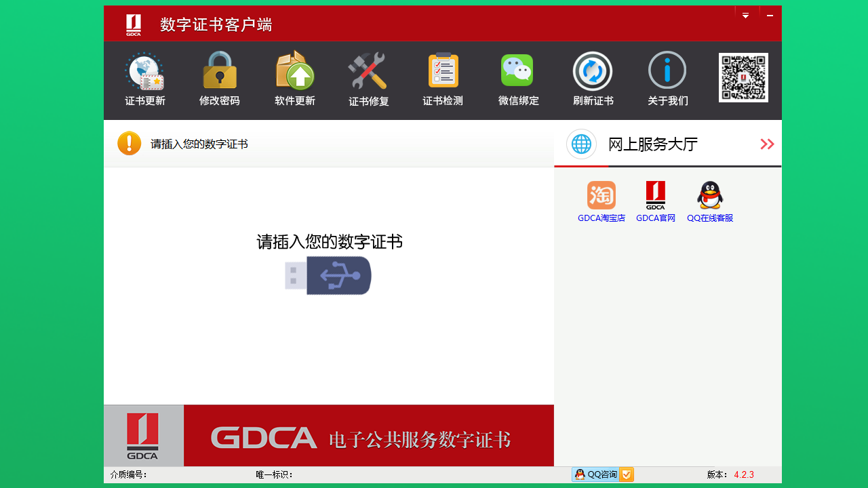868x488 pixels.
Task: Select the 修改密码 password change function
Action: [219, 78]
